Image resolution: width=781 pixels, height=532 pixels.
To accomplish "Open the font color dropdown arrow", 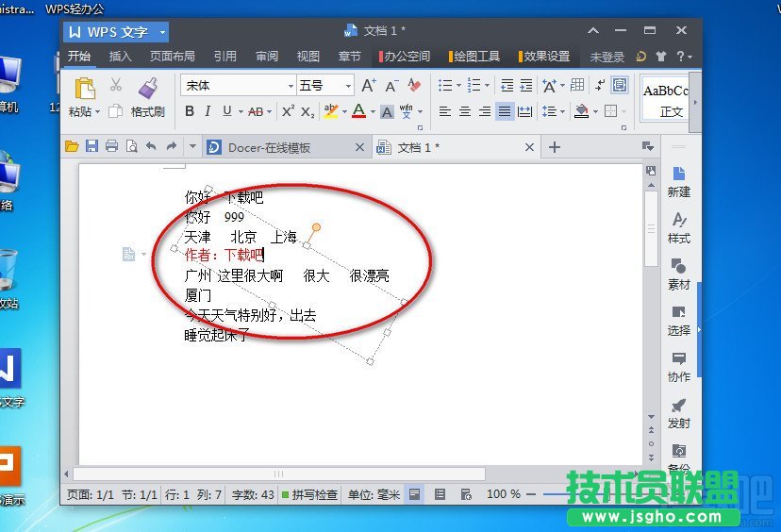I will click(x=373, y=111).
